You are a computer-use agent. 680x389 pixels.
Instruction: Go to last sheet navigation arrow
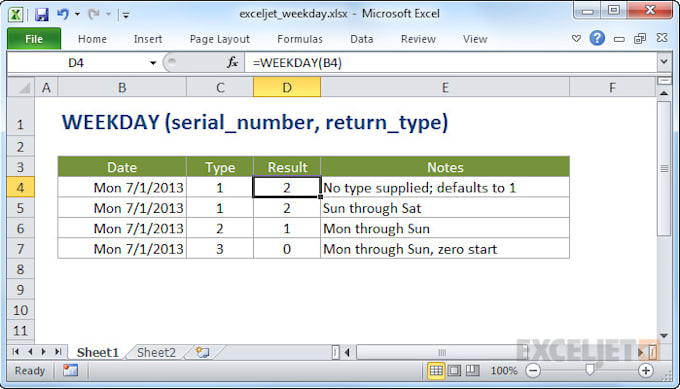pyautogui.click(x=58, y=352)
